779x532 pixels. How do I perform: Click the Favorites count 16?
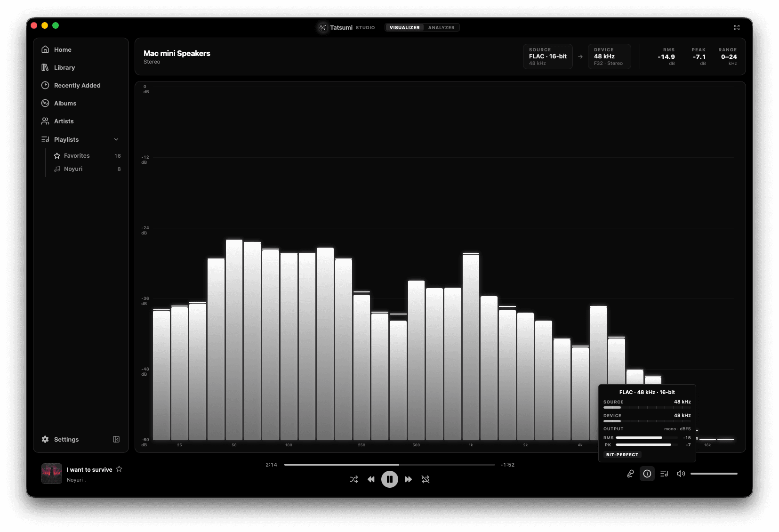tap(118, 156)
